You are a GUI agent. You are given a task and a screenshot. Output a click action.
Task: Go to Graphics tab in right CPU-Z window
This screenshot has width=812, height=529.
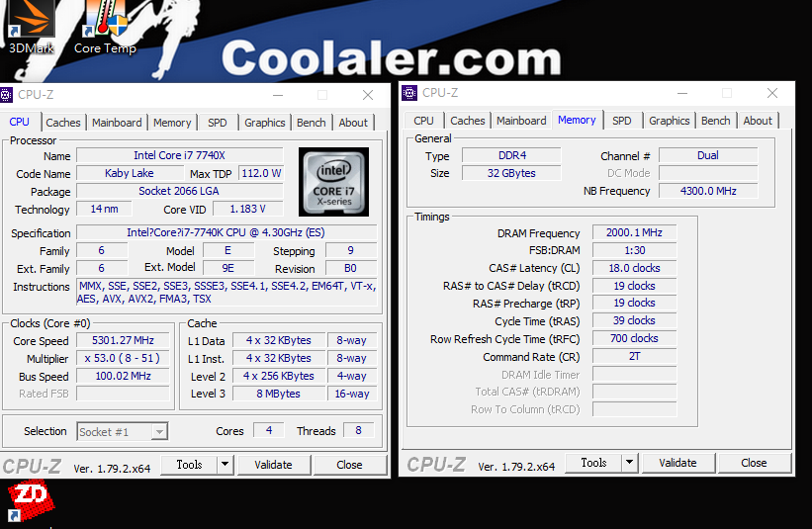point(669,121)
